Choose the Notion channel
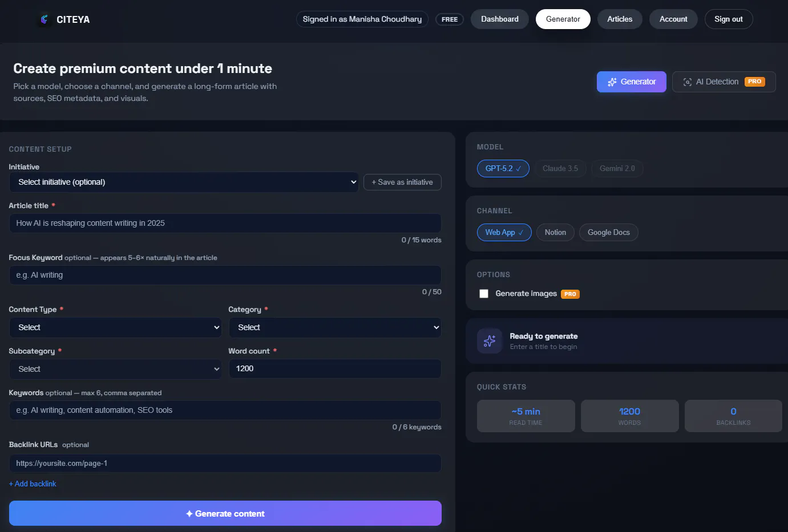788x532 pixels. [555, 233]
